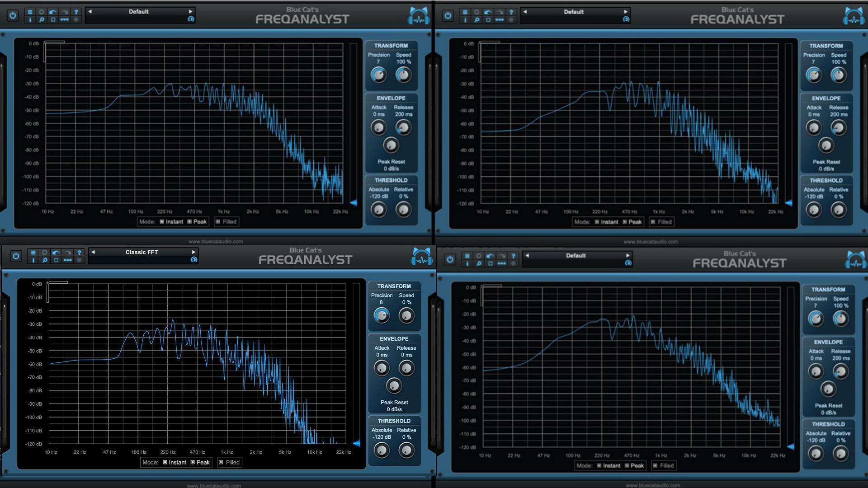This screenshot has height=488, width=868.
Task: Open the Classic FFT preset name menu
Action: pos(142,252)
